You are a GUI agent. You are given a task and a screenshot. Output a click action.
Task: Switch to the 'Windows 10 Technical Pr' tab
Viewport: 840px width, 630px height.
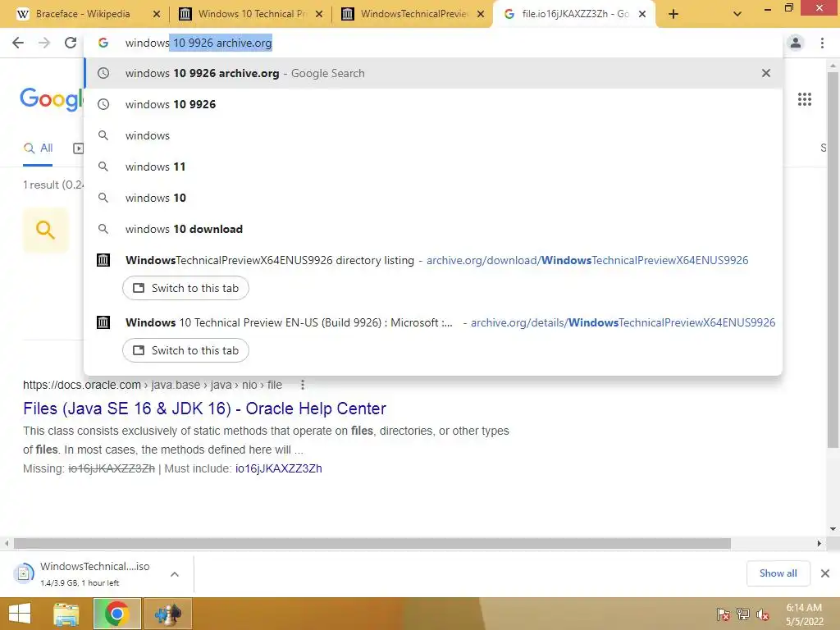(251, 14)
